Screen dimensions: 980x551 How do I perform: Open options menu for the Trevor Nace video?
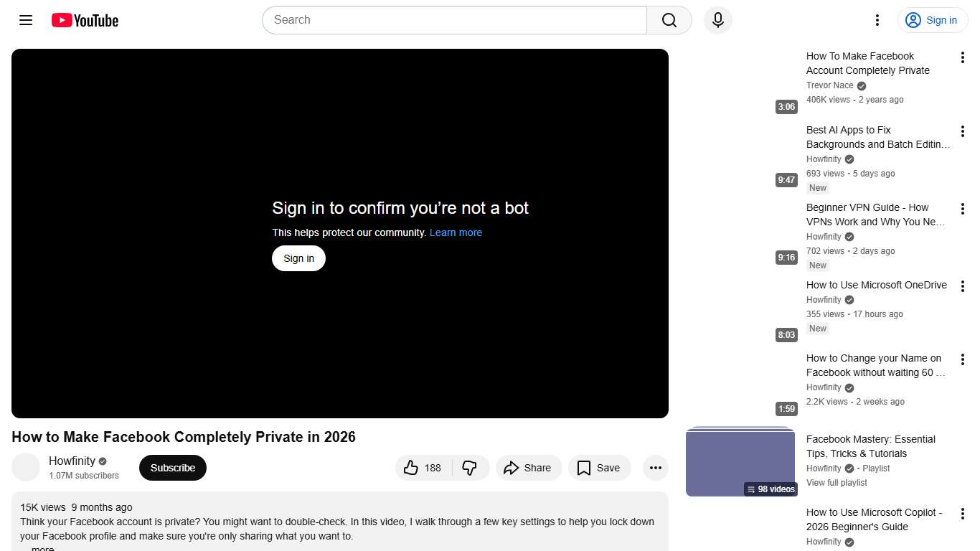click(962, 57)
